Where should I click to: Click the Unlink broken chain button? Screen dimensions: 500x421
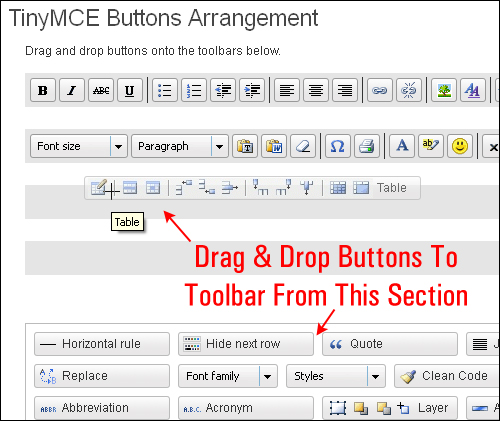[x=409, y=90]
